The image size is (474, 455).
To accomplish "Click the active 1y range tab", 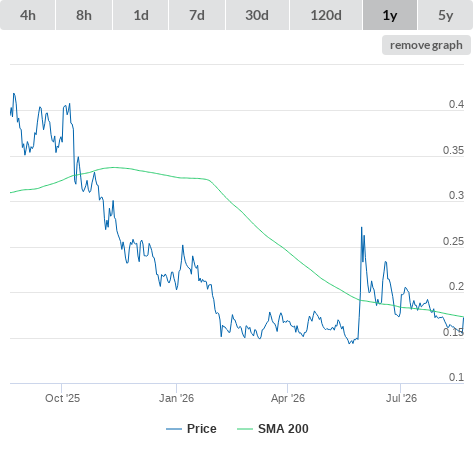I will click(390, 15).
